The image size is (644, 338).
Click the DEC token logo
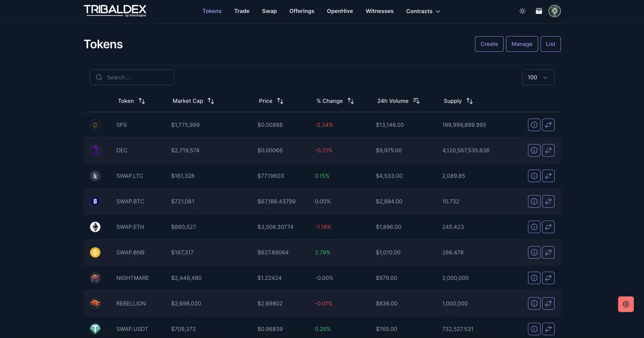click(x=95, y=150)
